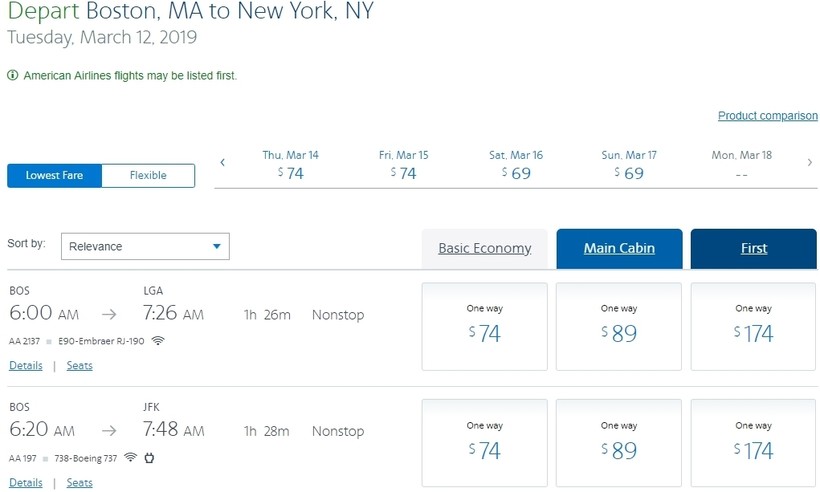The height and width of the screenshot is (492, 820).
Task: Click the dropdown arrow in Sort by box
Action: click(x=217, y=246)
